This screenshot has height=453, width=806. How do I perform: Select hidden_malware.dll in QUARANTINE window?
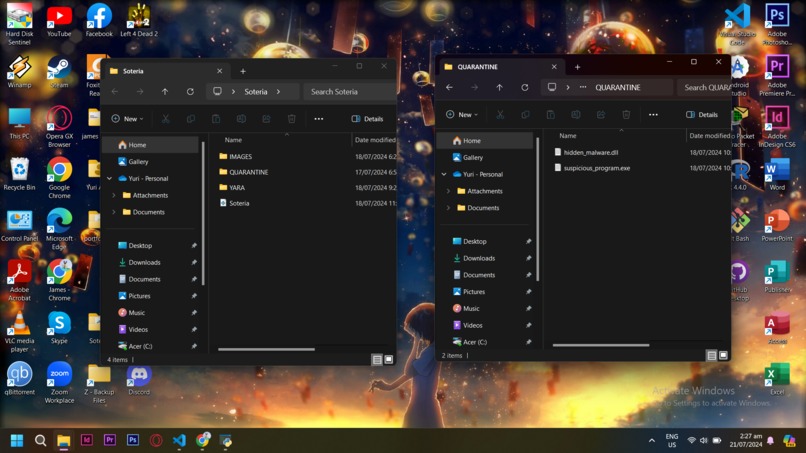(586, 152)
